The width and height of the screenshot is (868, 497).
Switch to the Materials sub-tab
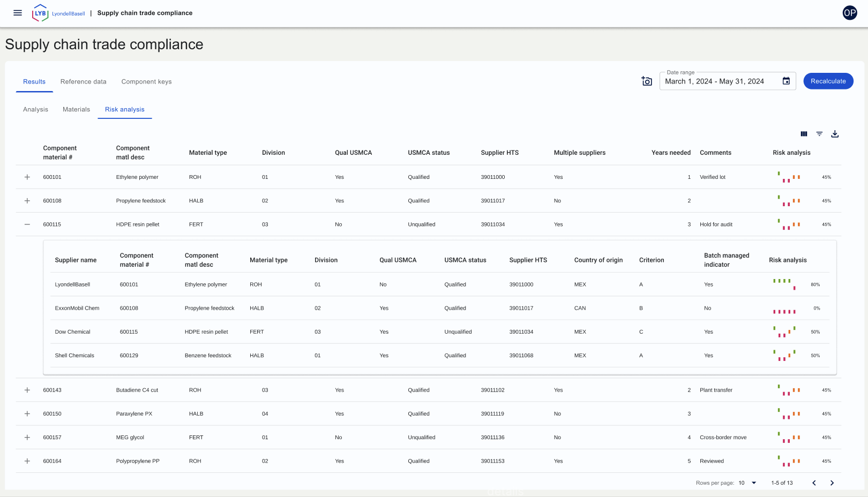tap(76, 110)
